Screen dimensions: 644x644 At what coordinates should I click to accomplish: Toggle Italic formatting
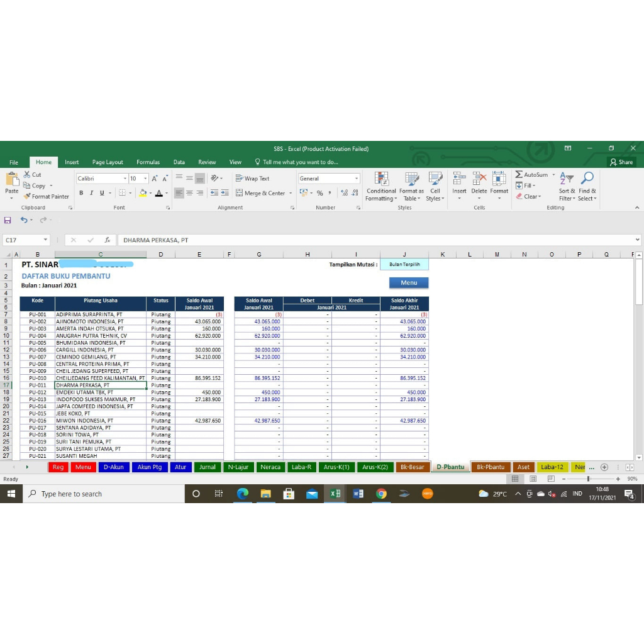tap(91, 193)
